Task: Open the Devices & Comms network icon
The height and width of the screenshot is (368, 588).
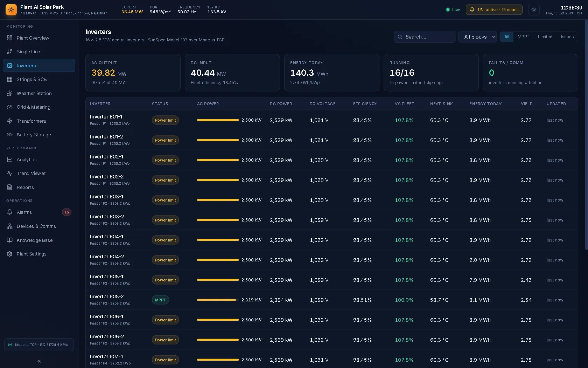Action: (9, 226)
